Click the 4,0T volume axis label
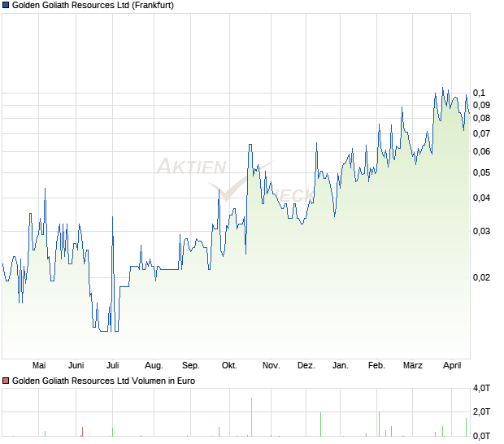 (481, 389)
